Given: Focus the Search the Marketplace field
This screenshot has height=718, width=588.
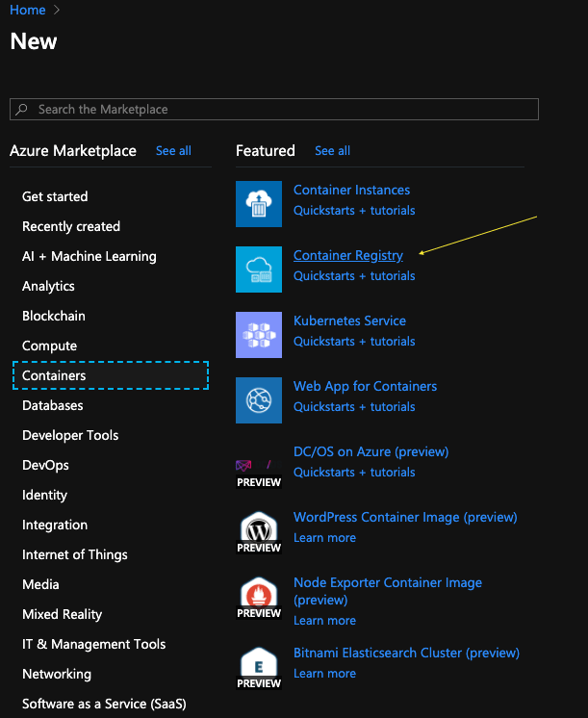Looking at the screenshot, I should coord(274,109).
